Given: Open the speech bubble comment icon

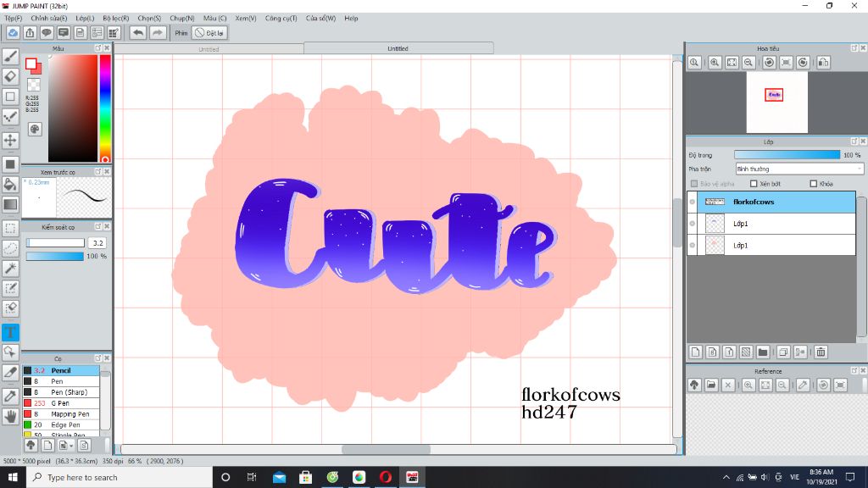Looking at the screenshot, I should click(x=47, y=33).
